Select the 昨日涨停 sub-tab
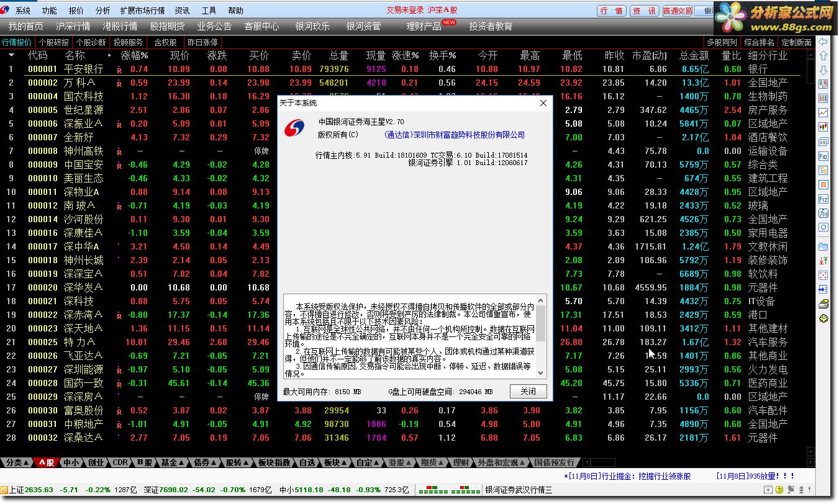The width and height of the screenshot is (839, 504). coord(203,43)
